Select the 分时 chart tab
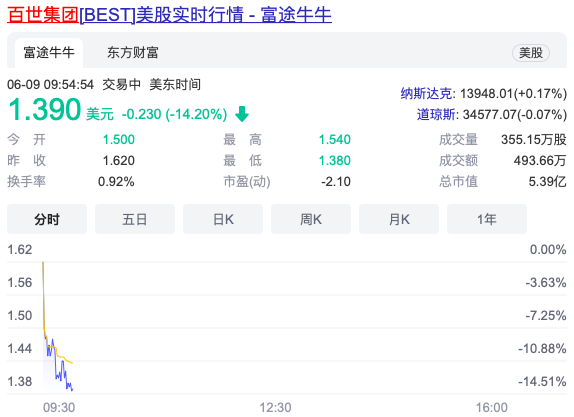Screen dimensions: 574x417 pyautogui.click(x=47, y=219)
